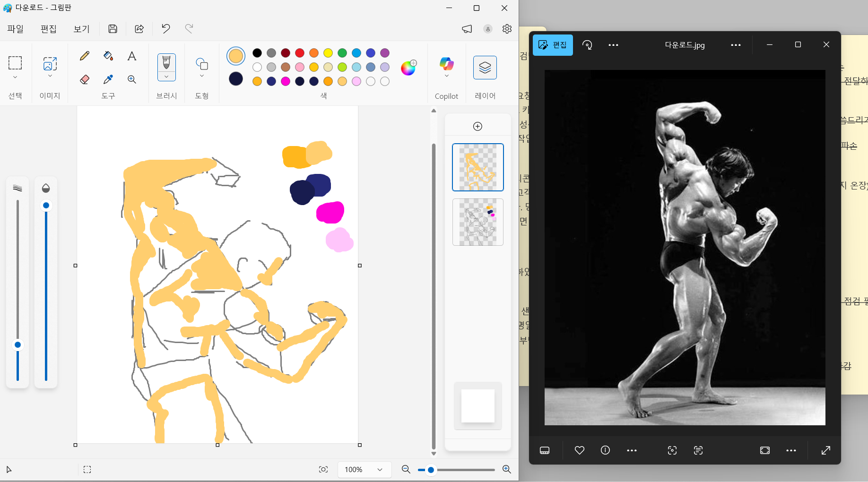The image size is (868, 482).
Task: Select the Pencil tool
Action: pyautogui.click(x=85, y=56)
